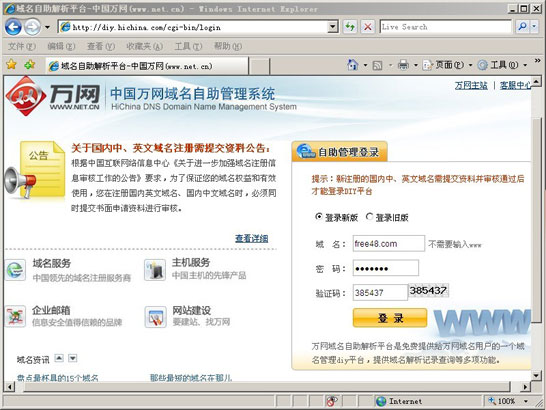Click page vertical scrollbar down arrow
Image resolution: width=546 pixels, height=410 pixels.
pos(536,375)
